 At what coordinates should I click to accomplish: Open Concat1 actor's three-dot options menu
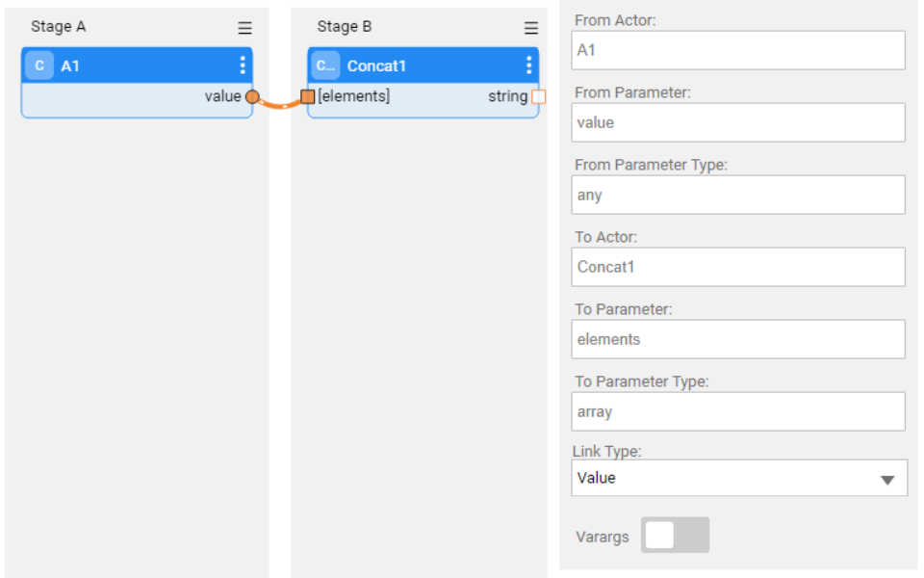pos(528,66)
